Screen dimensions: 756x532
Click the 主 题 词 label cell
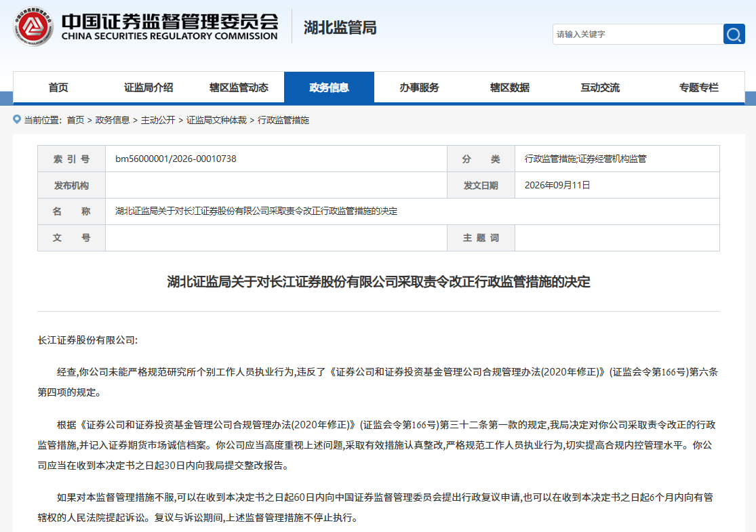point(481,238)
